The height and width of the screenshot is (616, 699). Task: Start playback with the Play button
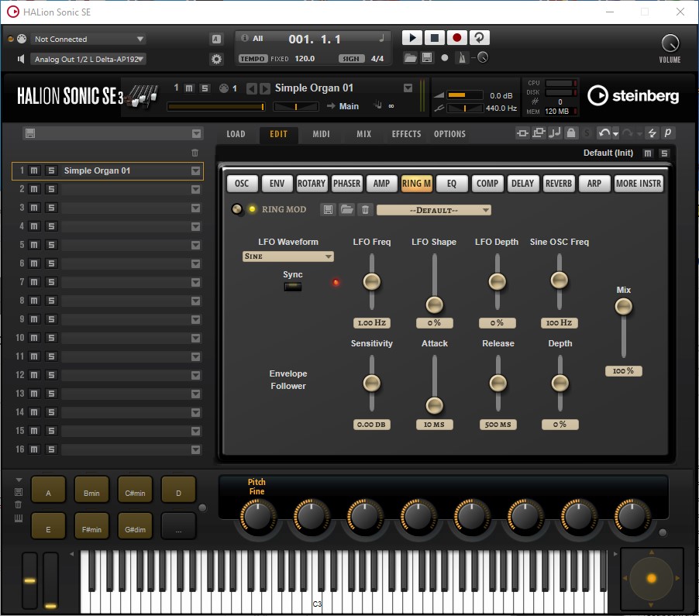point(412,38)
